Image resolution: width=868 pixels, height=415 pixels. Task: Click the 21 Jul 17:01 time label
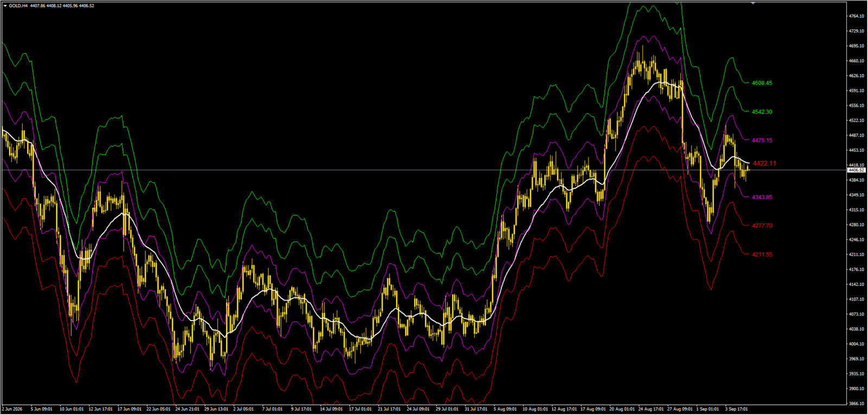(390, 409)
